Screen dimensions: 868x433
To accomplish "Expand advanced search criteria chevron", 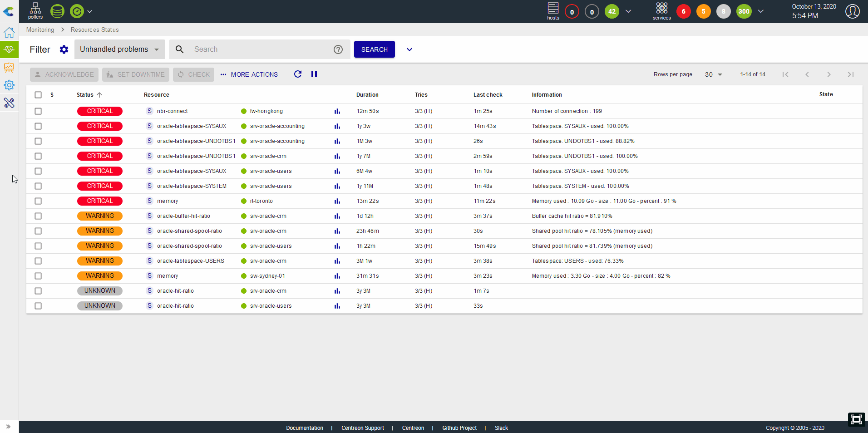I will [409, 49].
